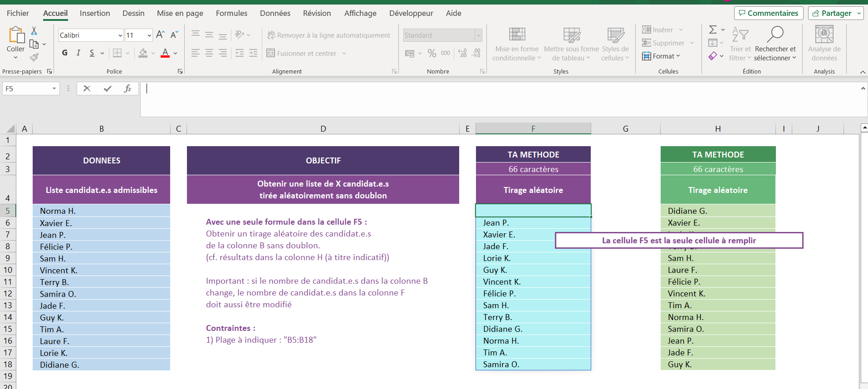Toggle underline formatting (S)
Screen dimensions: 868x389
click(92, 53)
